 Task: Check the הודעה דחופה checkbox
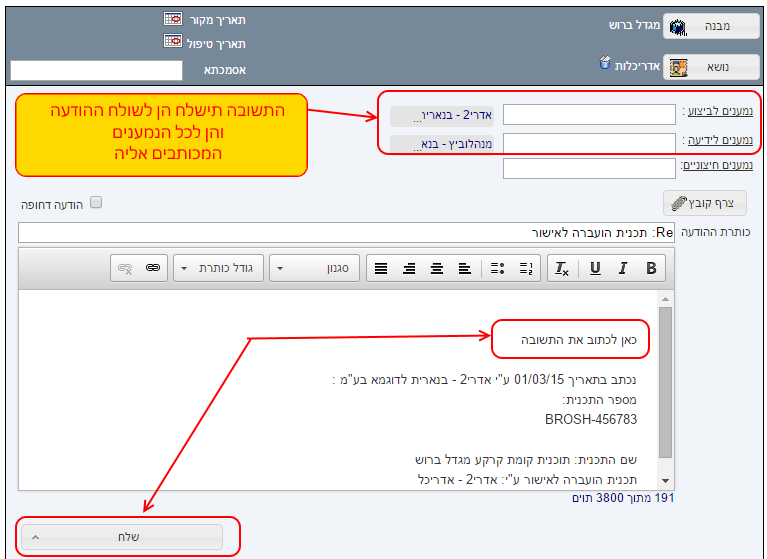(x=96, y=203)
